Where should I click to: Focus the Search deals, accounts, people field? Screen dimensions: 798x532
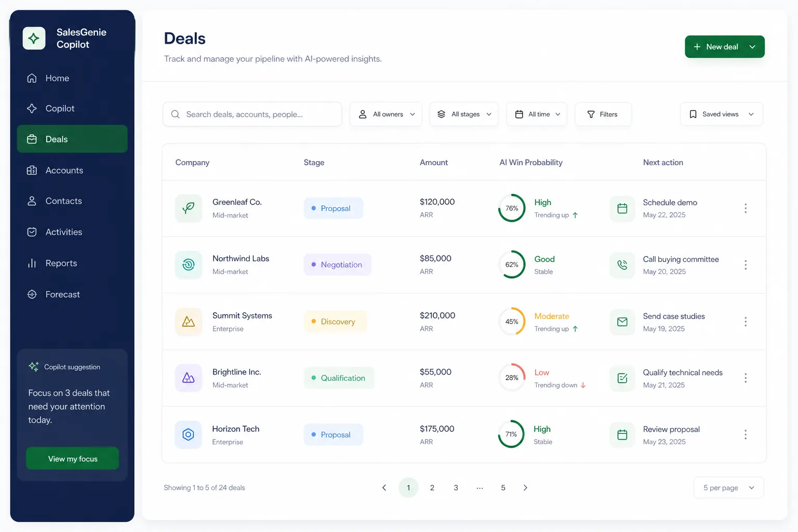252,114
